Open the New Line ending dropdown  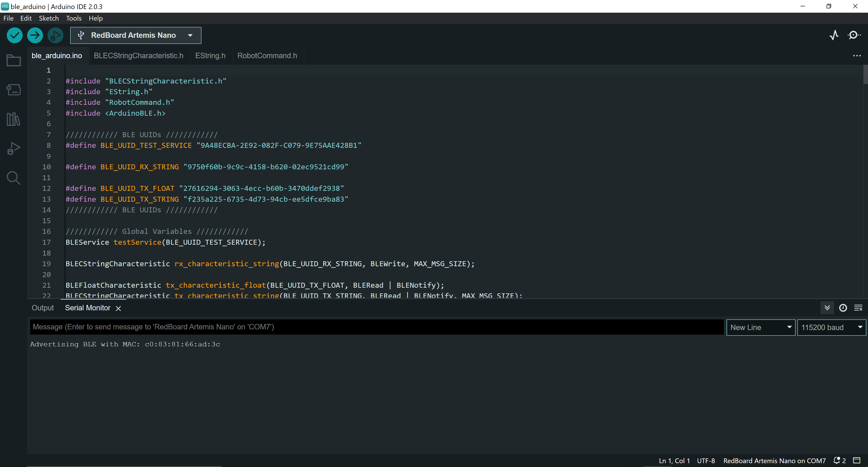click(x=760, y=327)
